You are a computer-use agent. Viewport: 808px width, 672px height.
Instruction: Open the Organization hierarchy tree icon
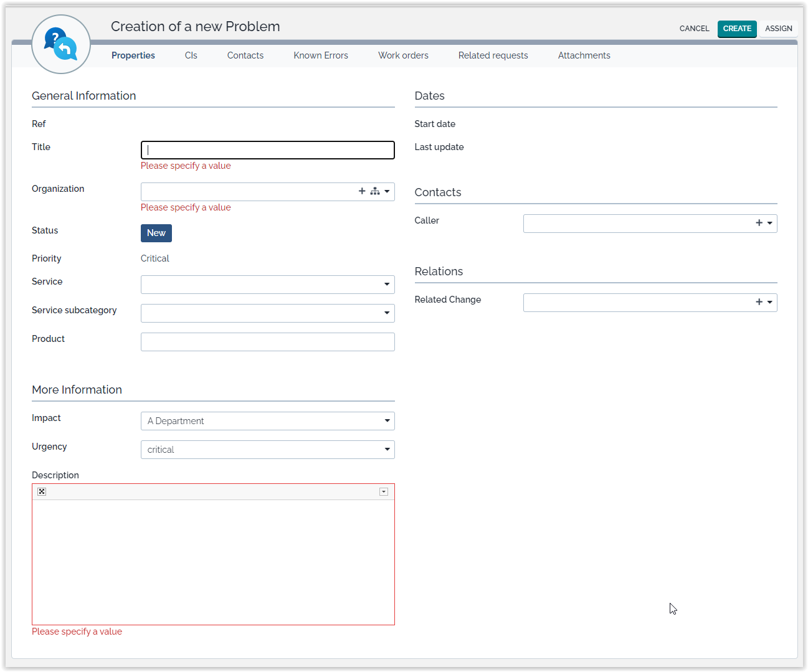click(375, 191)
